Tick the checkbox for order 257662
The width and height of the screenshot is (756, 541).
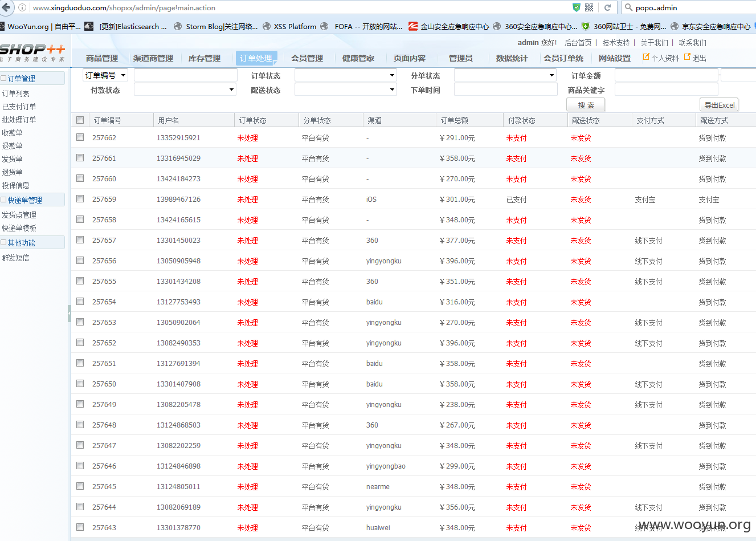point(80,137)
